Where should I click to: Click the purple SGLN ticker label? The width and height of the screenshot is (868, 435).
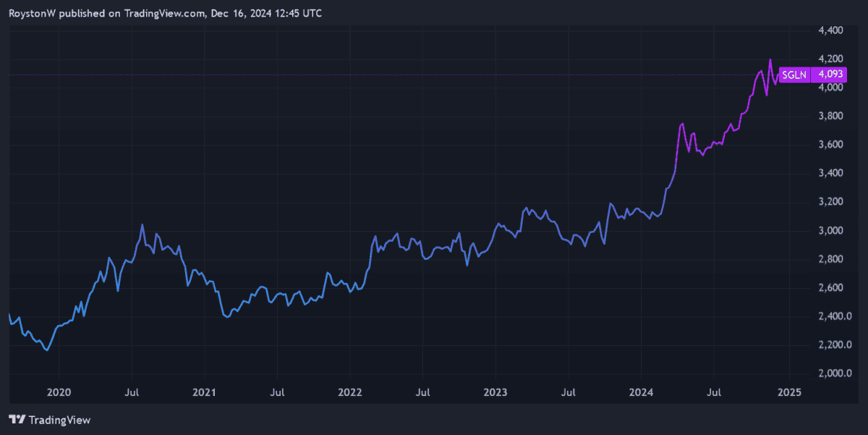(793, 75)
